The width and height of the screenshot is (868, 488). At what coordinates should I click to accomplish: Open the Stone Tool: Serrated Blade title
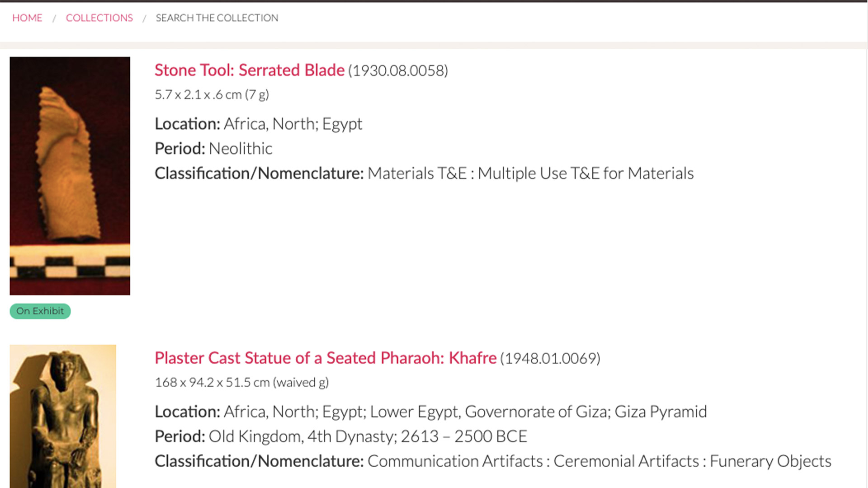click(x=250, y=70)
